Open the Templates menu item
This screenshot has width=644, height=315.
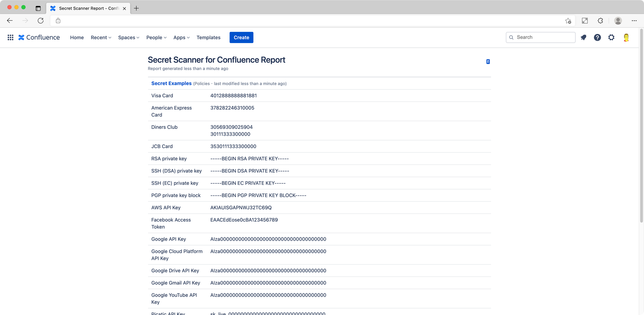coord(209,37)
